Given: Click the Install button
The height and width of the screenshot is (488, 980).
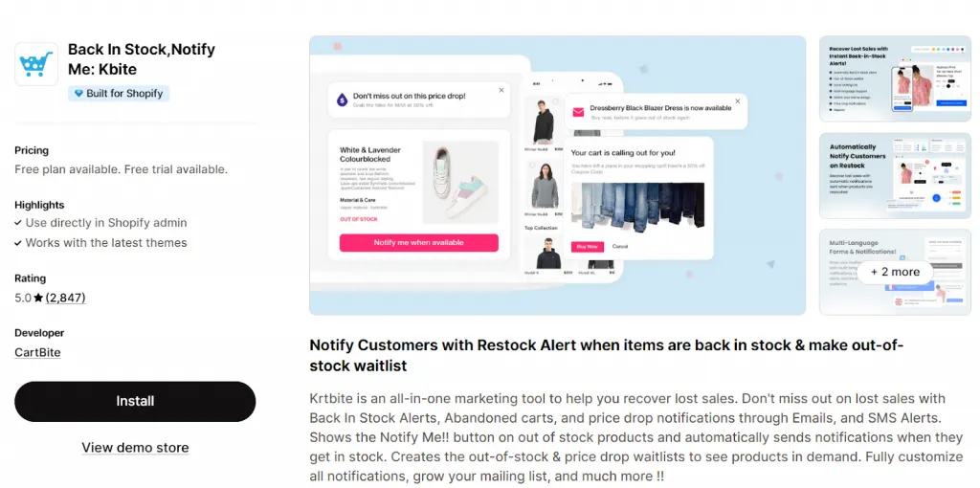Looking at the screenshot, I should [x=135, y=401].
